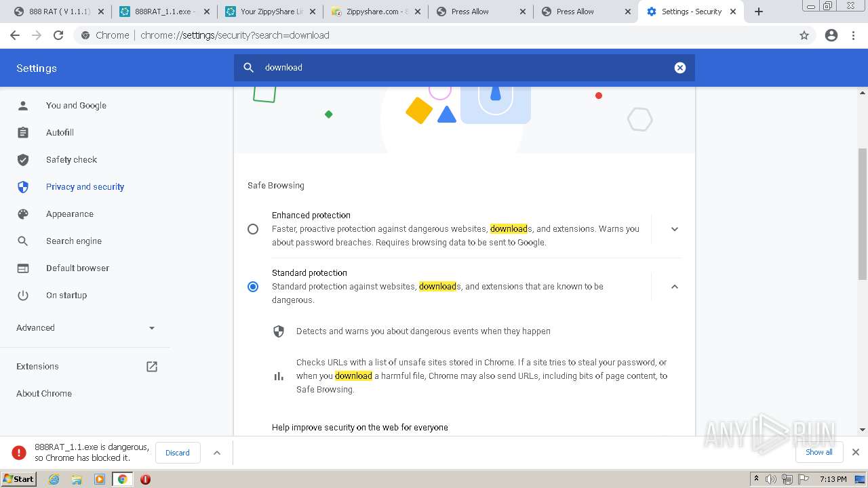Open About Chrome
This screenshot has height=488, width=868.
point(44,394)
